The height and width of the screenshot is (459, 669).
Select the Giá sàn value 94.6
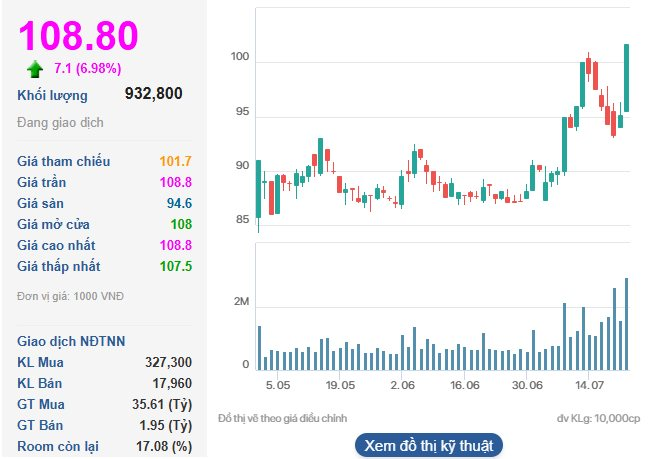(178, 203)
